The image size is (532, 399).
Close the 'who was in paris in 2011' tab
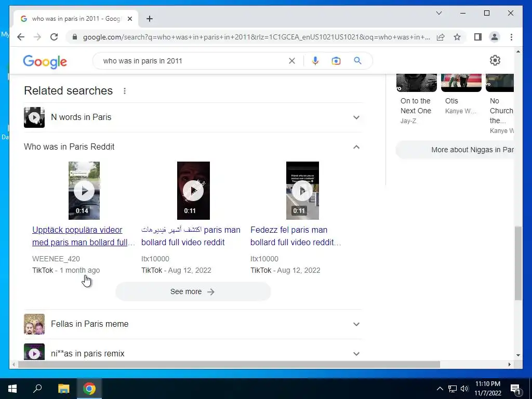(129, 19)
